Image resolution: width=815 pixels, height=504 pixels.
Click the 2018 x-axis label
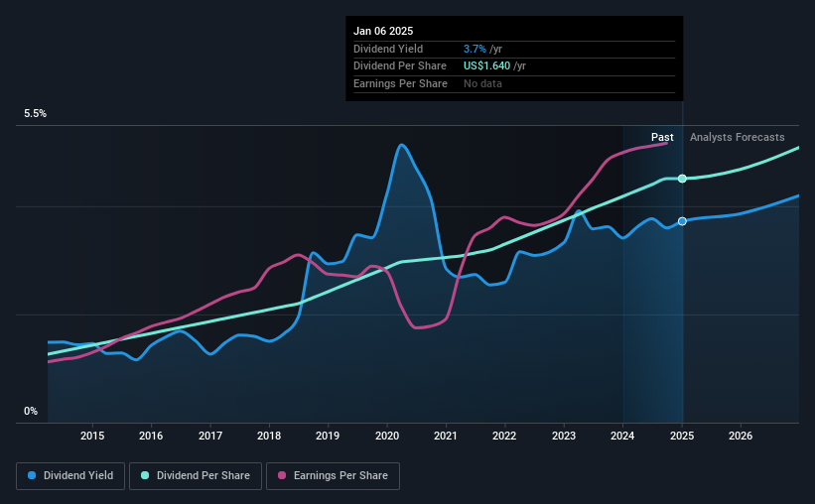269,436
